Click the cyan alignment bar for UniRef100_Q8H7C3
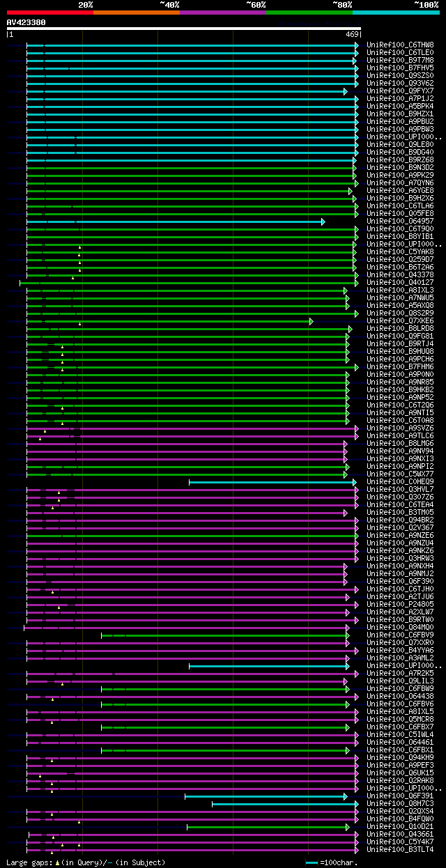 click(285, 804)
